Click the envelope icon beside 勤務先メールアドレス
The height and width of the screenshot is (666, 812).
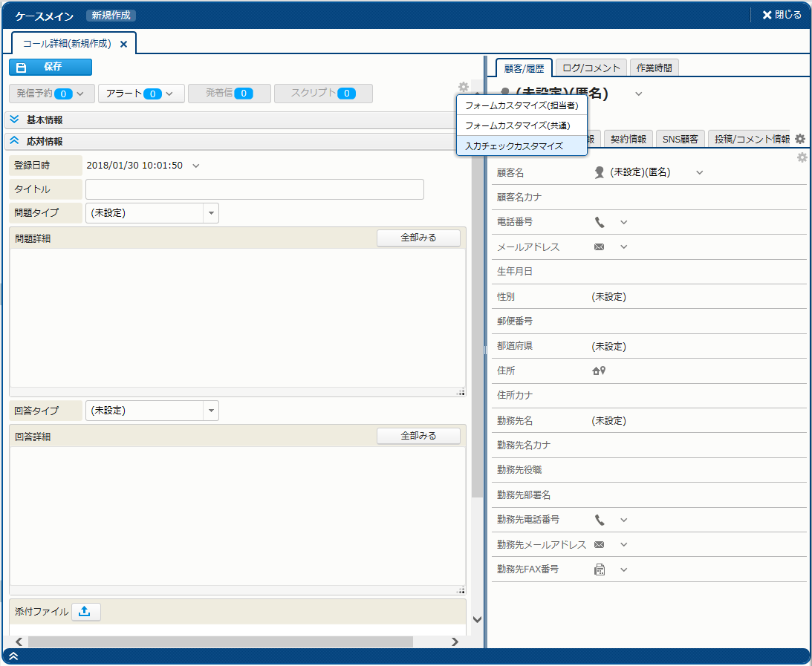[599, 545]
